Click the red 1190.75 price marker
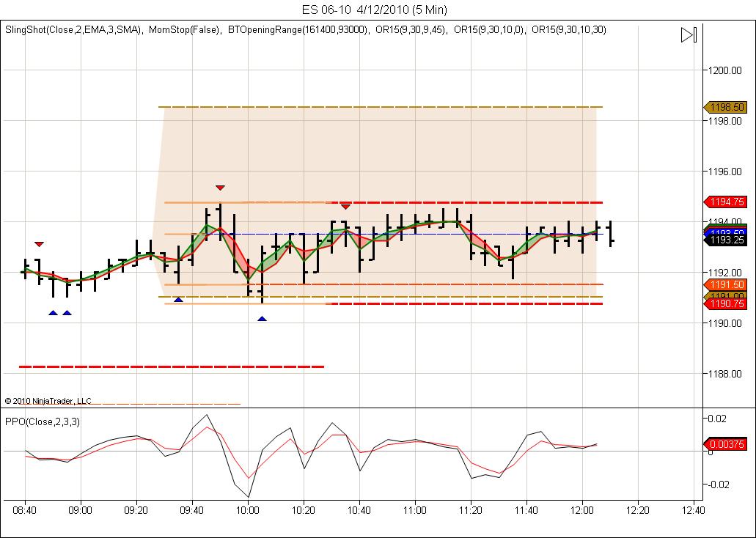 [x=725, y=304]
